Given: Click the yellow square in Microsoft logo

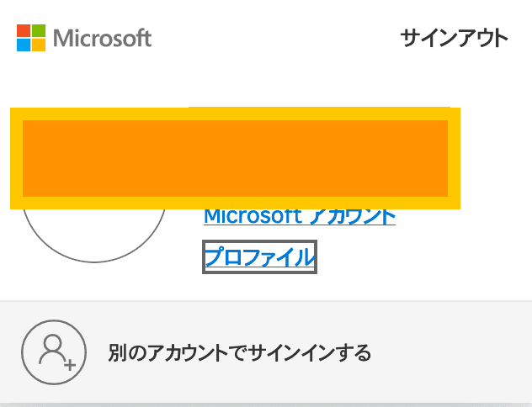Looking at the screenshot, I should coord(39,45).
